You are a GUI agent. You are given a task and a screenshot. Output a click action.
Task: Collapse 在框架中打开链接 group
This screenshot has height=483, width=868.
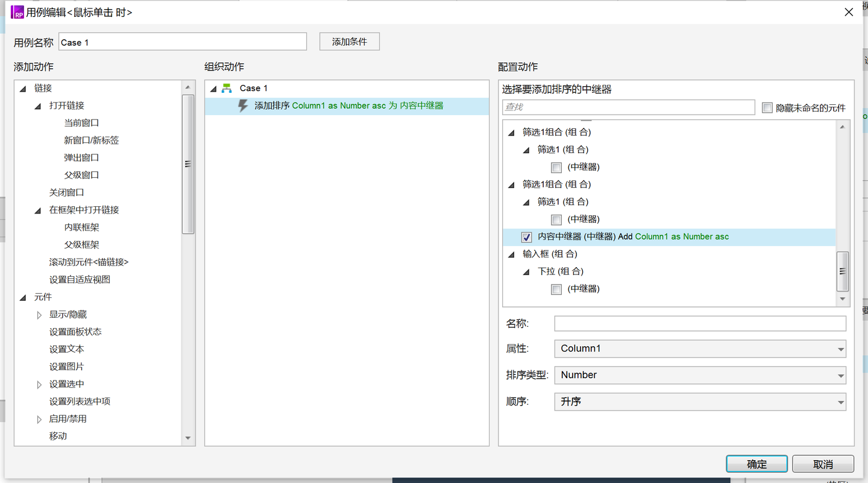click(39, 210)
